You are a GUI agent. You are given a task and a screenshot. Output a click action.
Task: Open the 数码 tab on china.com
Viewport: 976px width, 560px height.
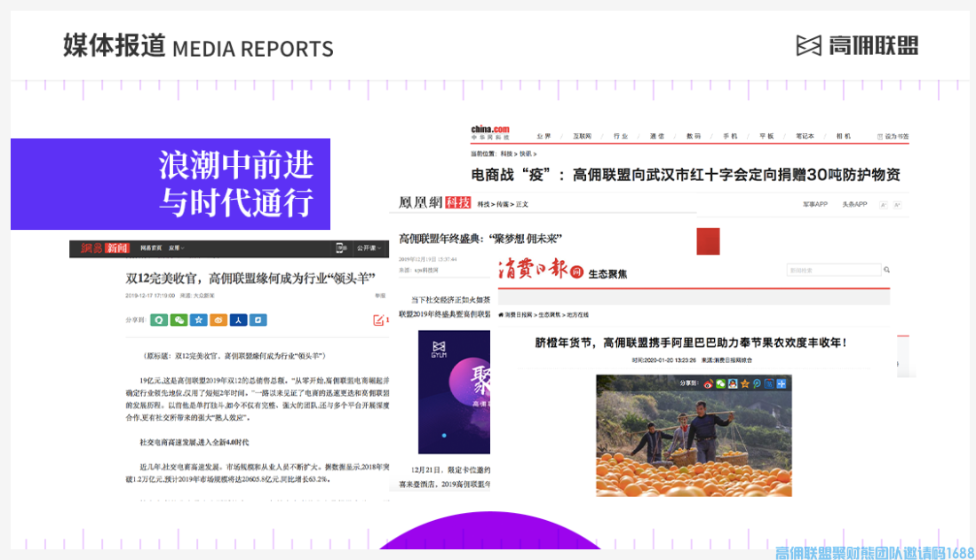[694, 136]
